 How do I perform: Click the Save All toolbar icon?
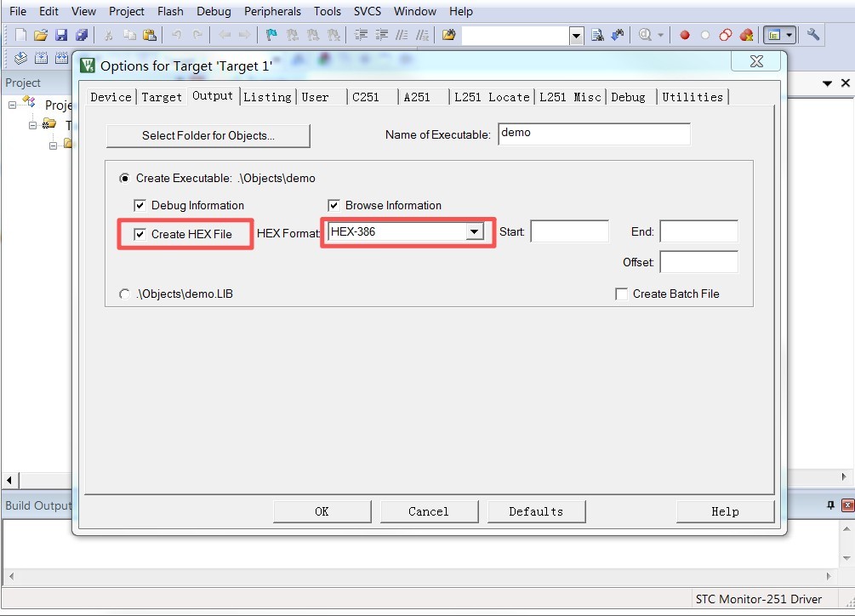(x=82, y=35)
